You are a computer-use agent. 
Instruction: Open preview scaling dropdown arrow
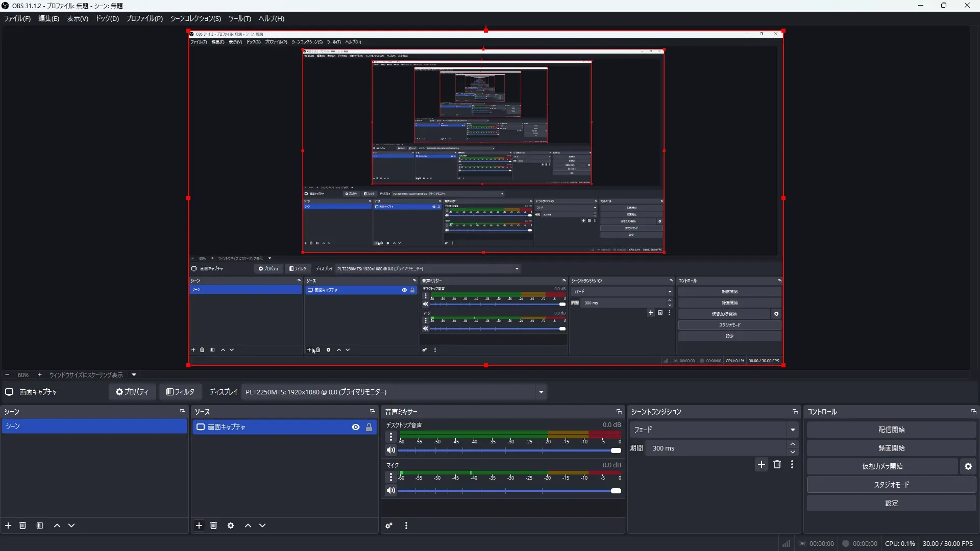[x=134, y=375]
